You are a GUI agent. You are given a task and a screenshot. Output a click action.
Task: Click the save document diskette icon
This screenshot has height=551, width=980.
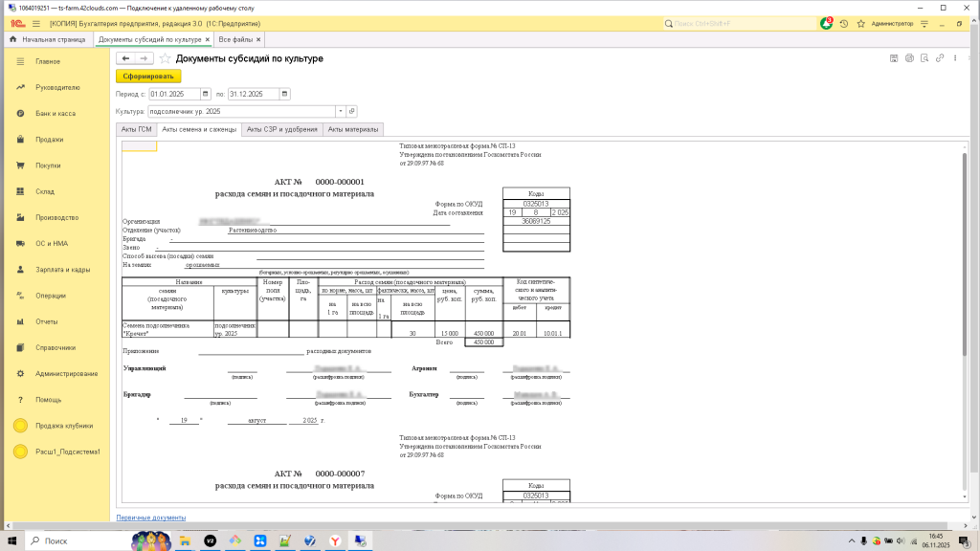[x=892, y=58]
